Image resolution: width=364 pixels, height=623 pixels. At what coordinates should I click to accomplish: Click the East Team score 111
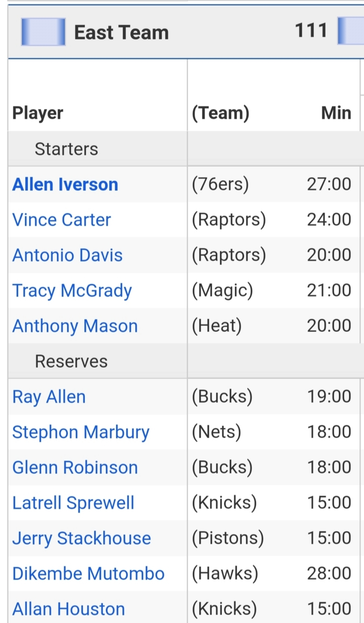pyautogui.click(x=311, y=30)
